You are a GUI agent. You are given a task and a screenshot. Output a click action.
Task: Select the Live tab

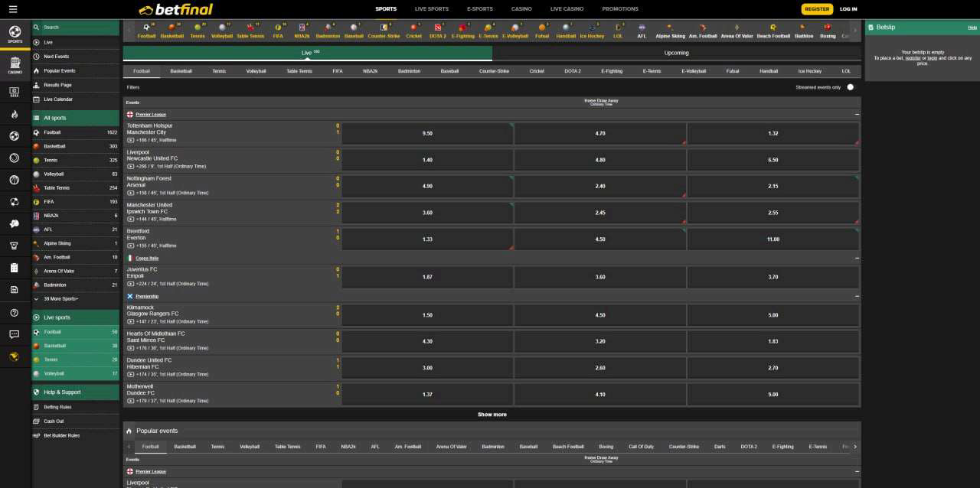click(308, 54)
